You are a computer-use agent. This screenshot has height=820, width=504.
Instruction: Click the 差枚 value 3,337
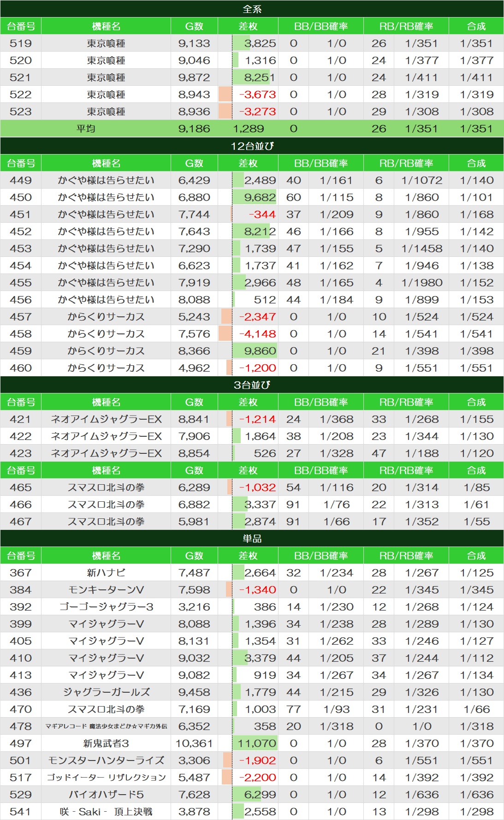(260, 505)
